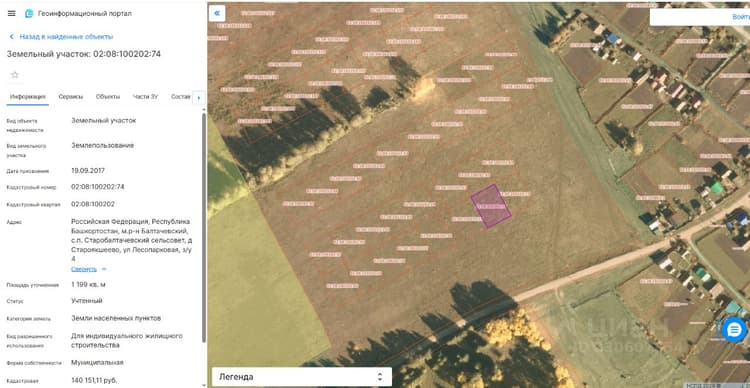Image resolution: width=750 pixels, height=388 pixels.
Task: Click the Статус field label
Action: coord(15,301)
